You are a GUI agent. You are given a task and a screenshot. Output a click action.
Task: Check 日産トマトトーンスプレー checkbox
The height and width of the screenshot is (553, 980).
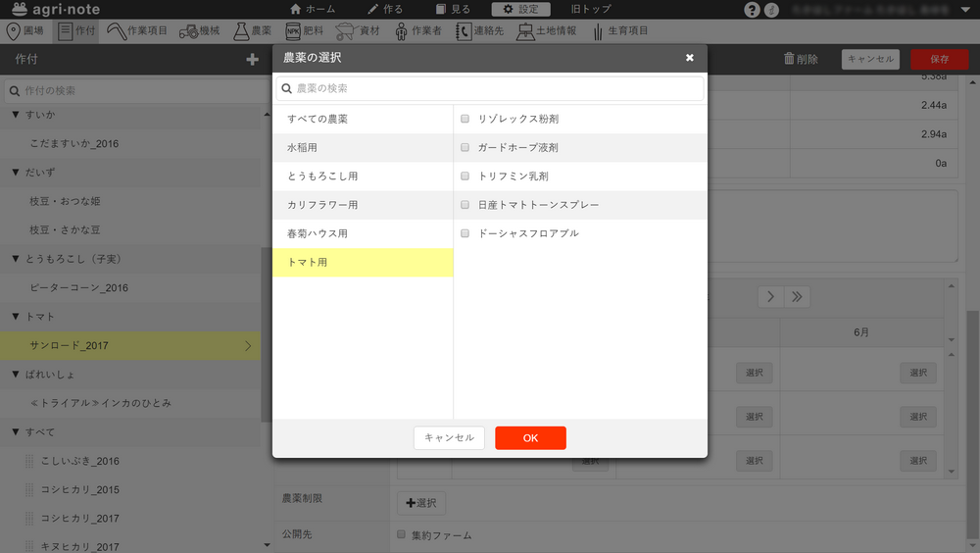pyautogui.click(x=465, y=205)
